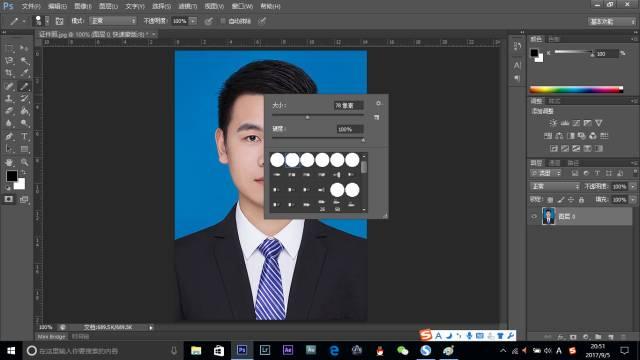Select the Hand tool
The height and width of the screenshot is (360, 640).
tap(9, 162)
